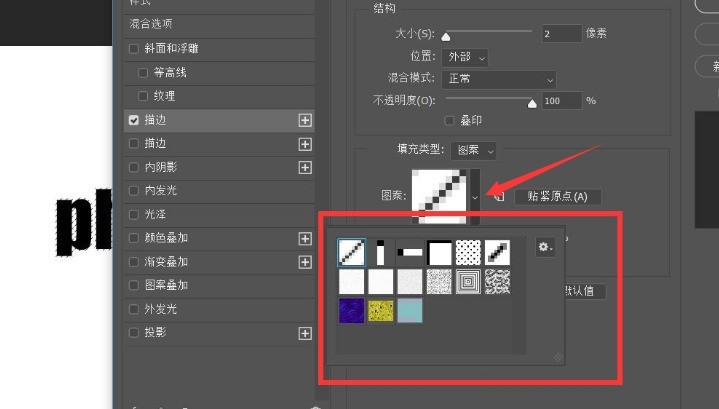Select the light teal pattern swatch
This screenshot has width=719, height=409.
(x=410, y=310)
